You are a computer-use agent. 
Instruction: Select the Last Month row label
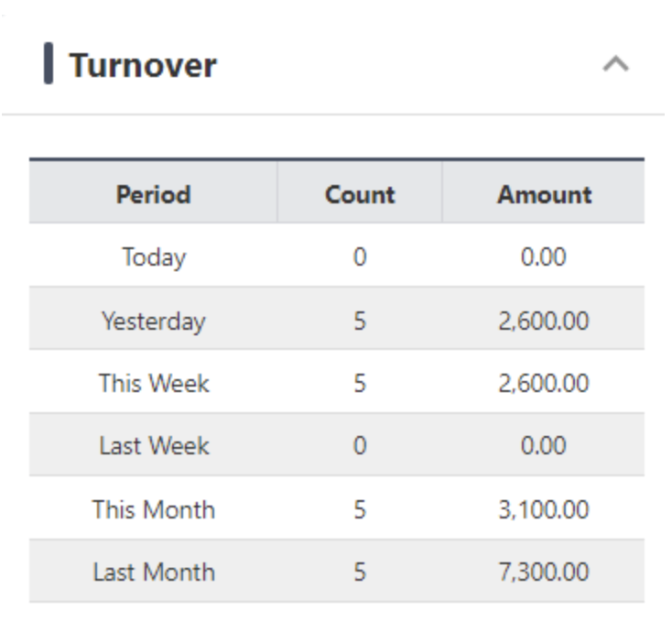point(153,572)
